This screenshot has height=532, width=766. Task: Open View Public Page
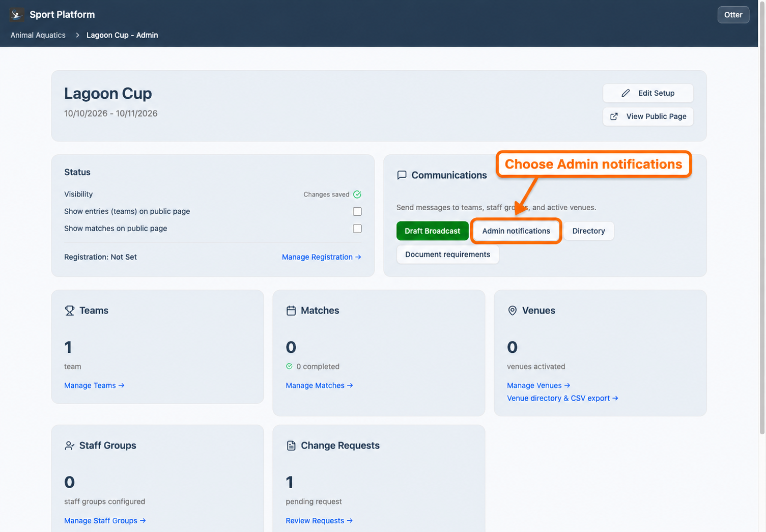(x=648, y=117)
